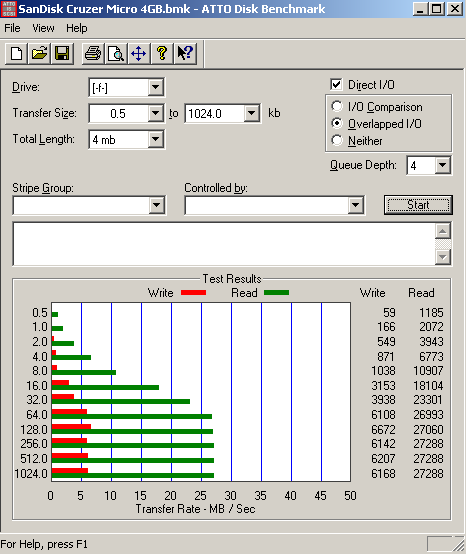This screenshot has height=554, width=466.
Task: Print results using the printer icon
Action: point(93,54)
